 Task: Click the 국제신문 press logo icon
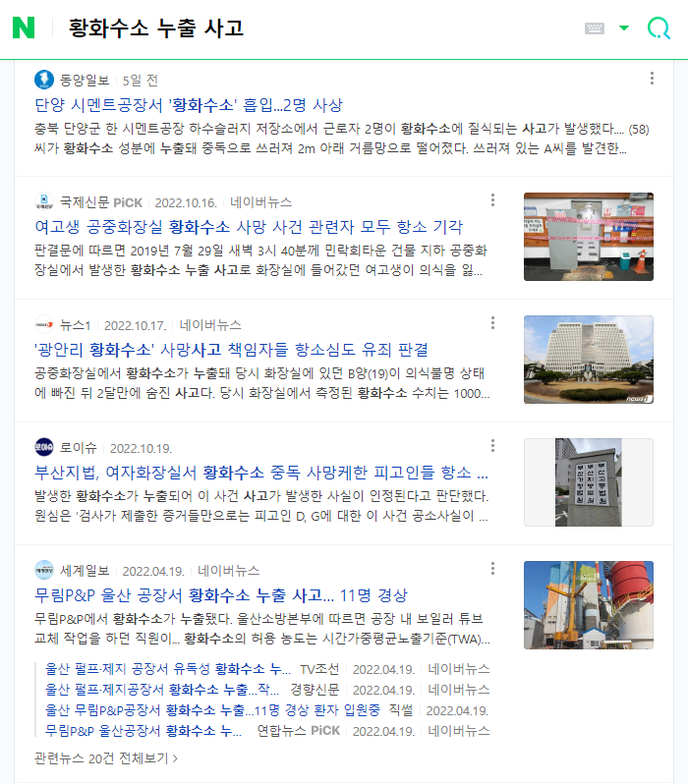pos(44,202)
